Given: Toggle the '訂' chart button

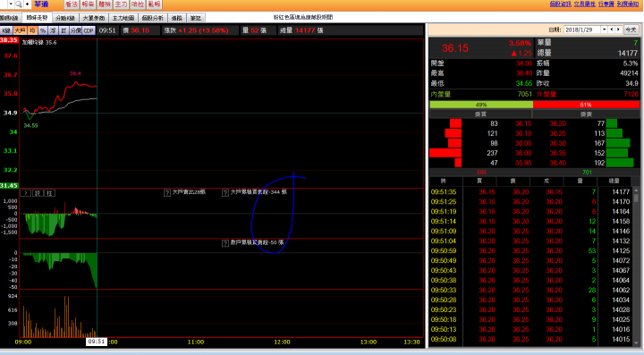Looking at the screenshot, I should [64, 30].
